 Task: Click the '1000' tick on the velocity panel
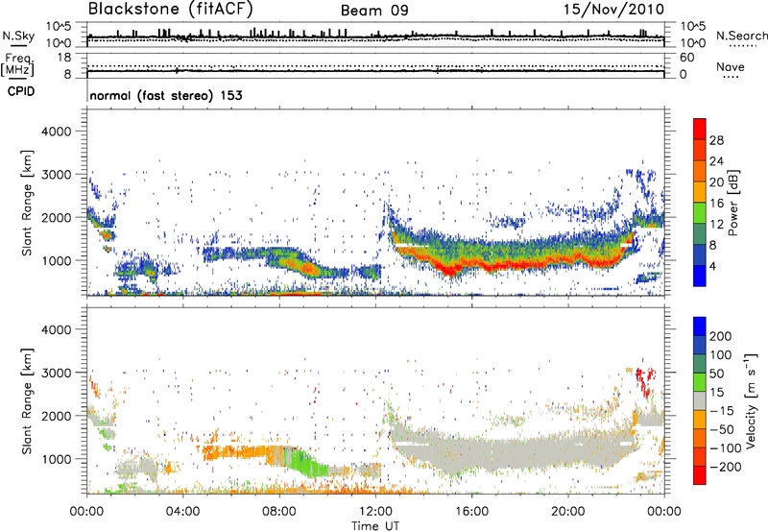(56, 459)
